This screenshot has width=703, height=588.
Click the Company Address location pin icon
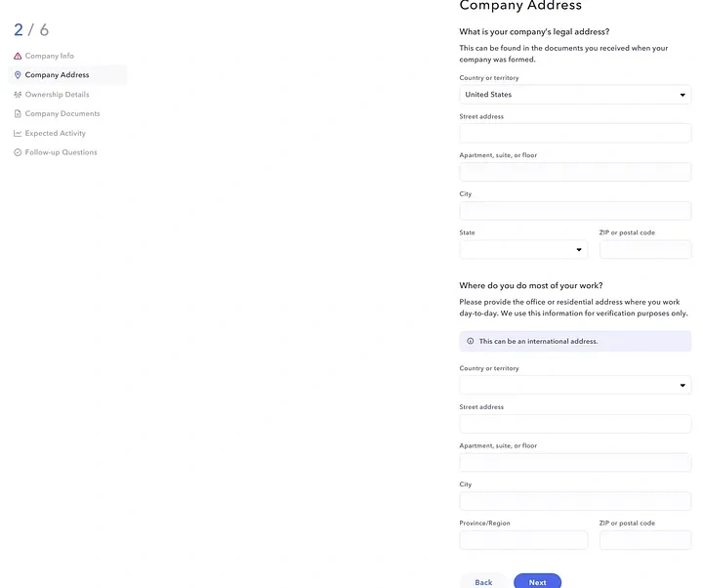[18, 75]
